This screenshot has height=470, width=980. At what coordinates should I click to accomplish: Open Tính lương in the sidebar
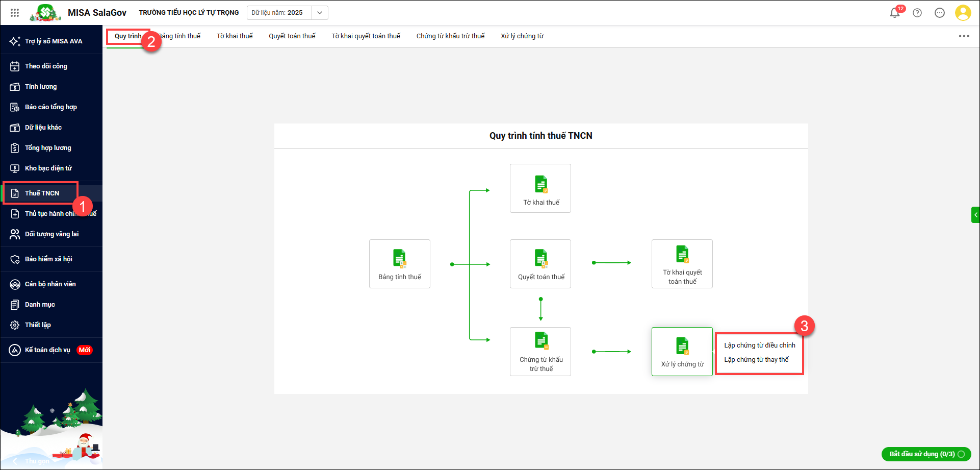41,87
